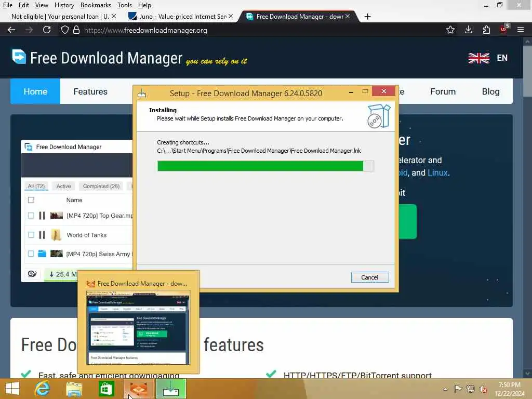532x399 pixels.
Task: Cancel the Free Download Manager setup
Action: [x=370, y=277]
